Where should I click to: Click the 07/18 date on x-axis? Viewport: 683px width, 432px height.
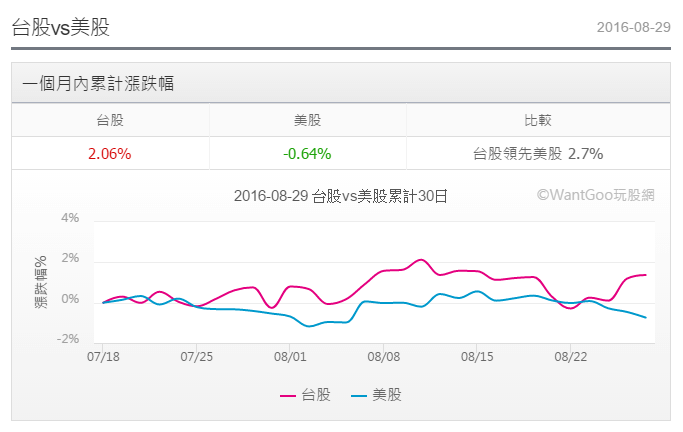click(x=104, y=355)
